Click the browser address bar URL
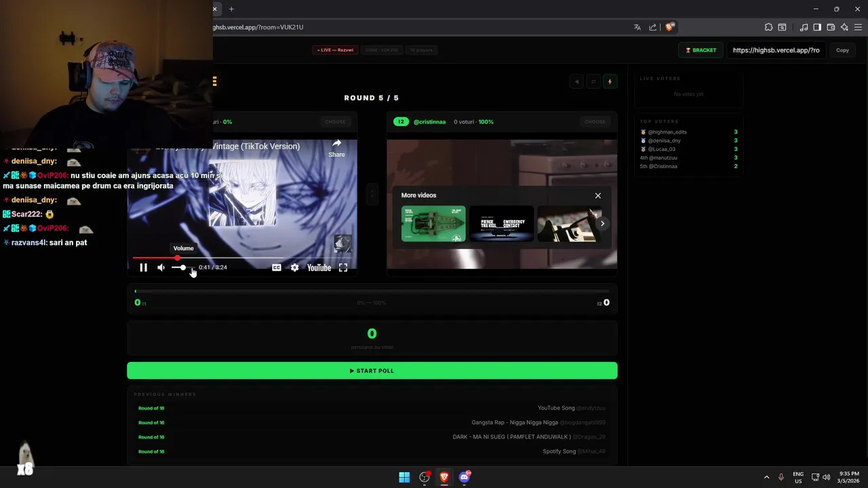 click(258, 27)
